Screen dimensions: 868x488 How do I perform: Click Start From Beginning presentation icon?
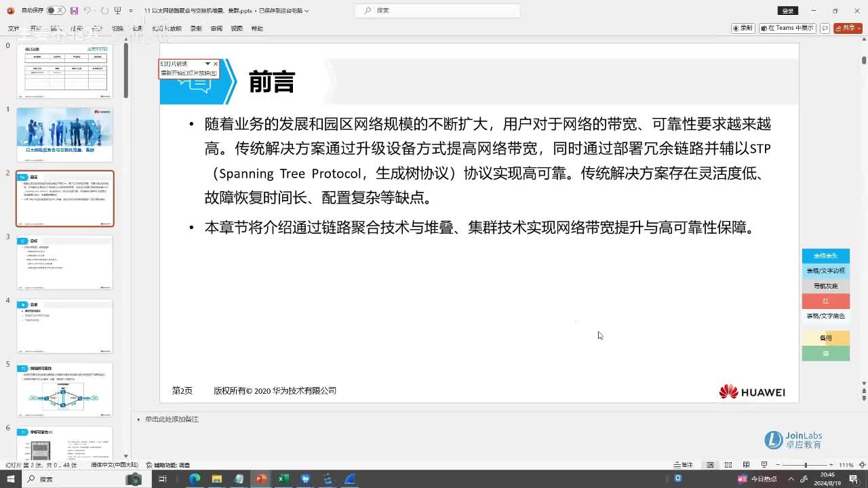pos(118,11)
